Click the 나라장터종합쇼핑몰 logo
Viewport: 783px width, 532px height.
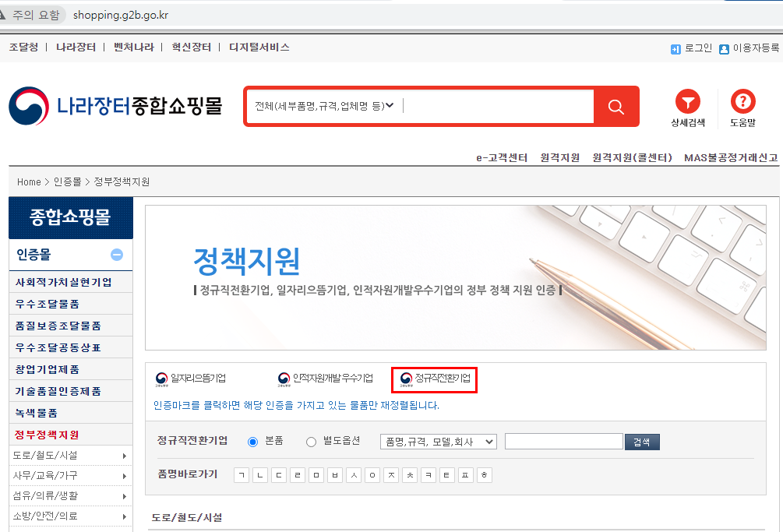click(x=115, y=106)
